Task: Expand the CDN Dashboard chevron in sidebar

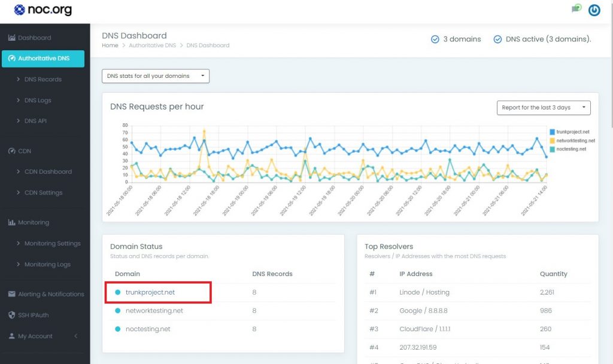Action: tap(18, 171)
